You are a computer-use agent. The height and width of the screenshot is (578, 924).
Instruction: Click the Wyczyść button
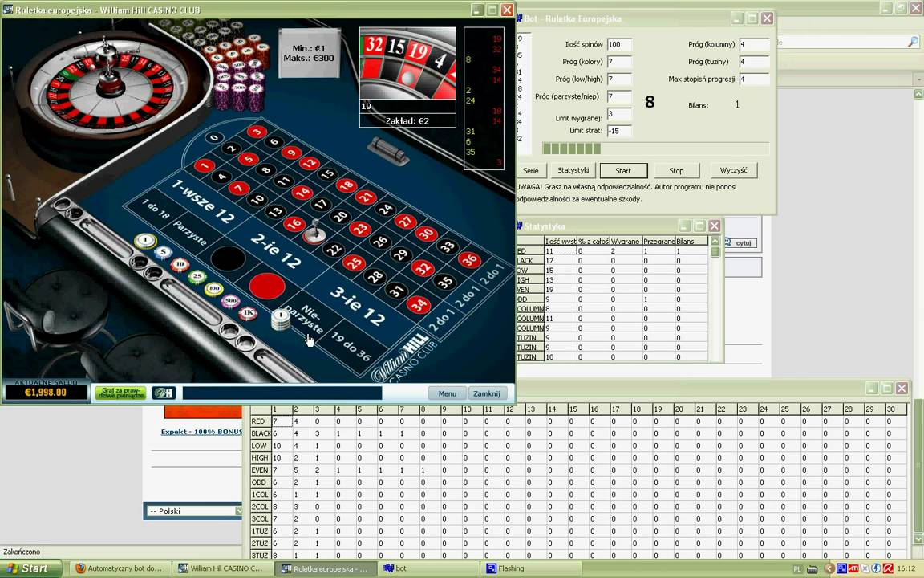coord(734,170)
